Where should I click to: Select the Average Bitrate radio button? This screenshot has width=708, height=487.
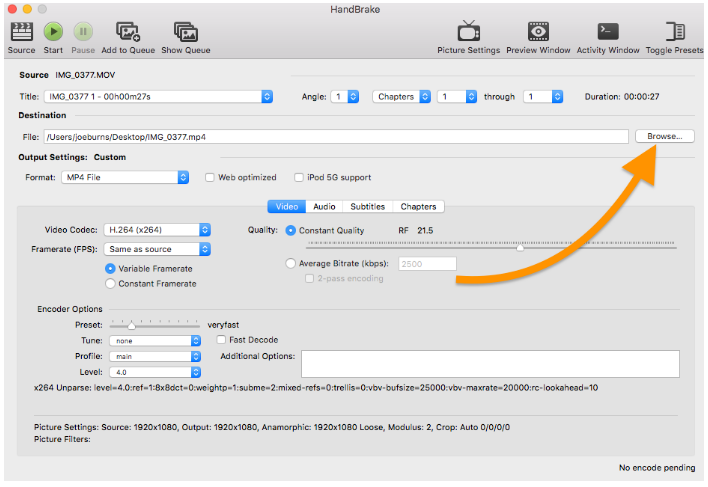pos(291,264)
